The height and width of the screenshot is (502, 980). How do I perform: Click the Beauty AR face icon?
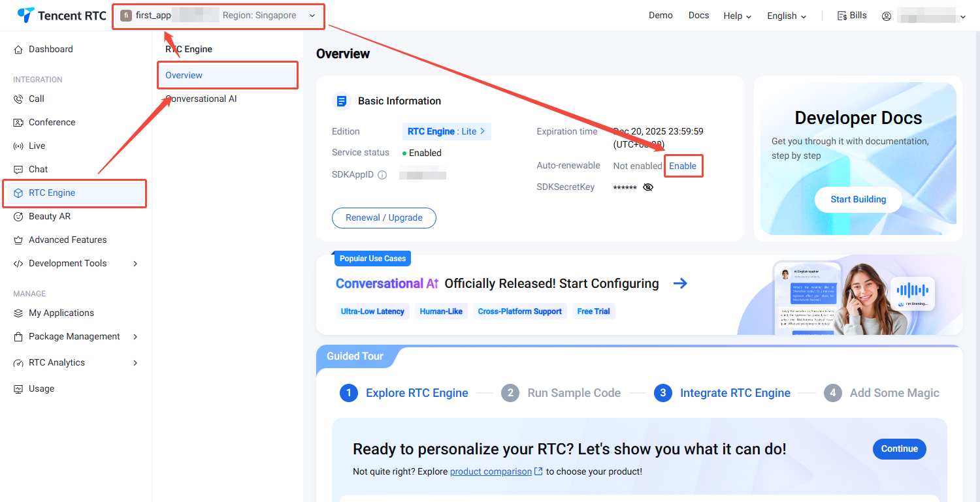[x=18, y=217]
